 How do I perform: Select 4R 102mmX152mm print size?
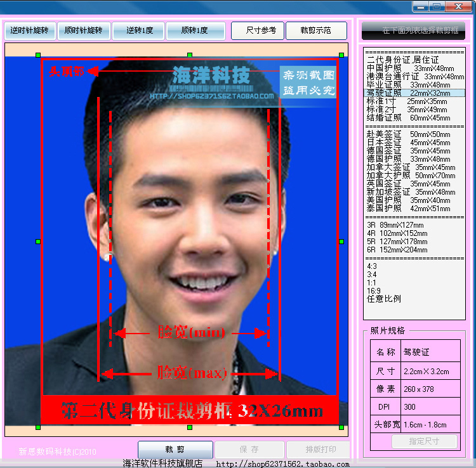(x=414, y=233)
